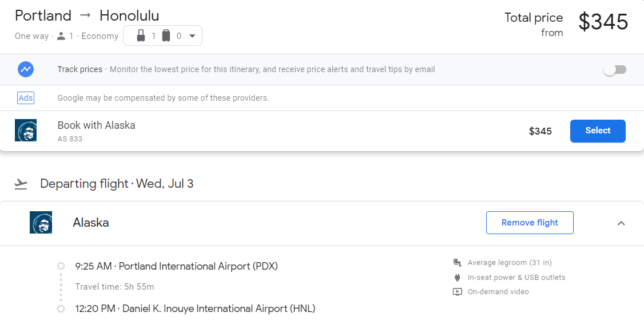This screenshot has height=324, width=644.
Task: Click arrival circle marker at 12:20 PM
Action: (61, 309)
